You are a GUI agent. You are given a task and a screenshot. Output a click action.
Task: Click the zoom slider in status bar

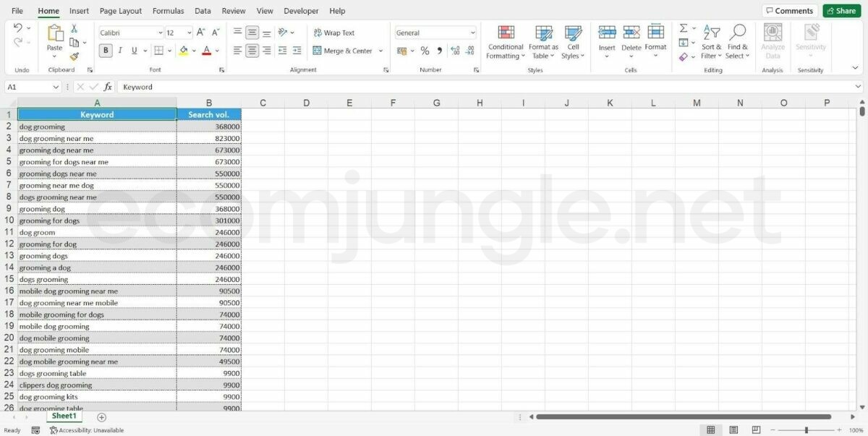tap(806, 430)
